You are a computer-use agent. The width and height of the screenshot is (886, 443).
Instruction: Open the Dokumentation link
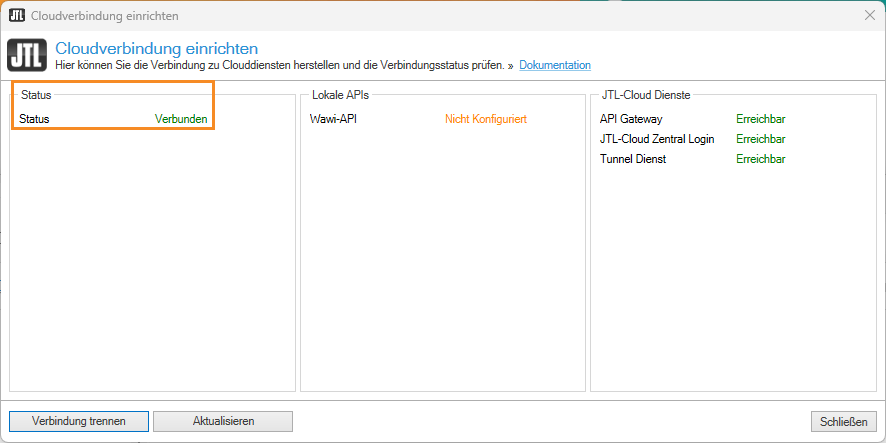554,66
